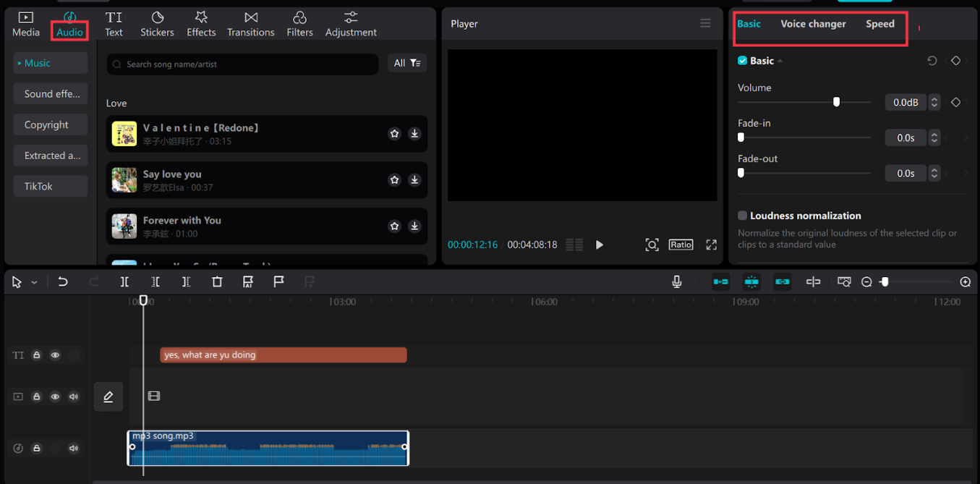Favorite the Say love you song
The image size is (980, 484).
point(394,179)
